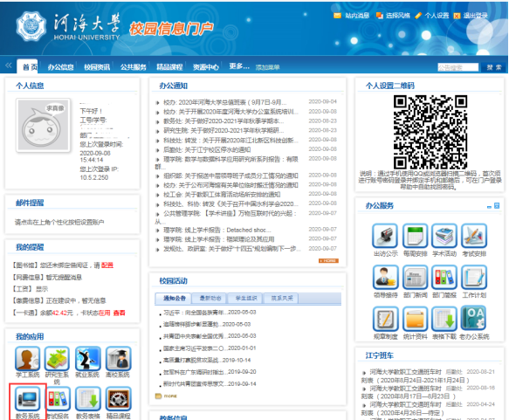This screenshot has width=509, height=420.
Task: Click the 表格下载 icon
Action: 444,319
